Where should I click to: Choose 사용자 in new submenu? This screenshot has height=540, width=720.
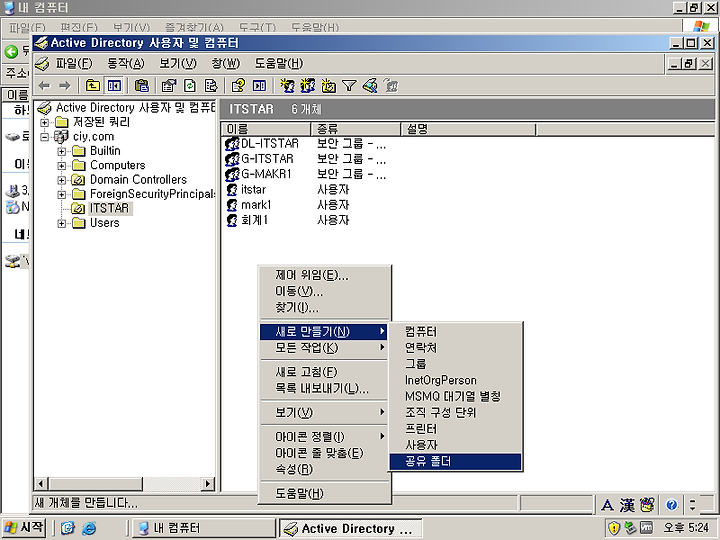point(456,445)
